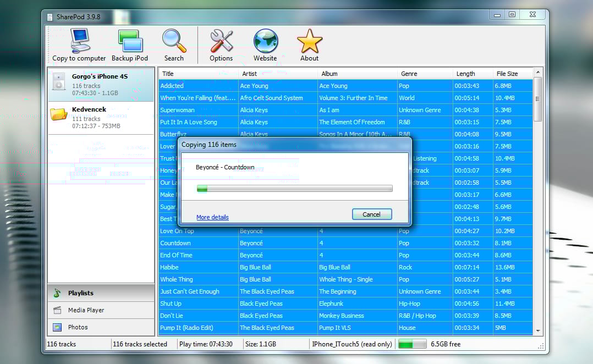
Task: Sort tracks by File Size column header
Action: pos(513,74)
